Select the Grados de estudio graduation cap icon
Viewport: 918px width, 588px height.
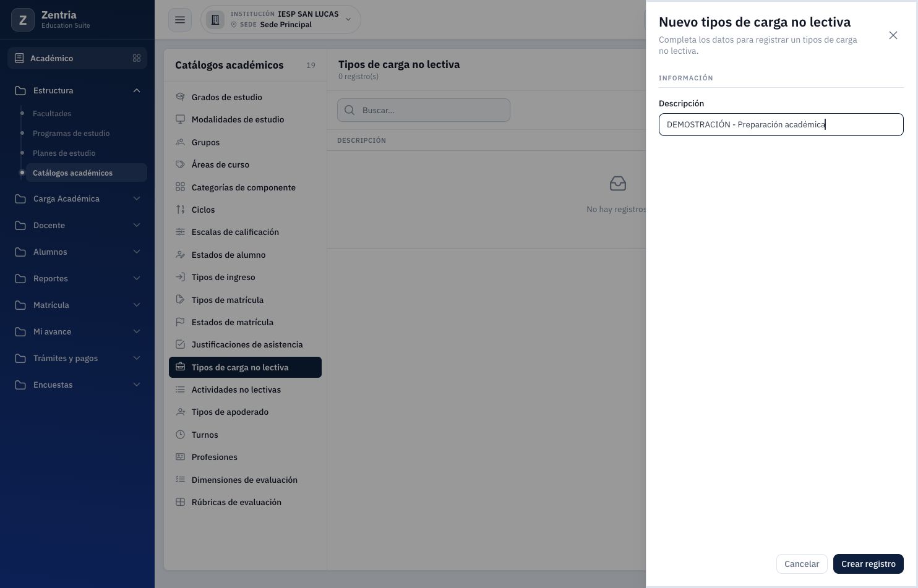[181, 97]
